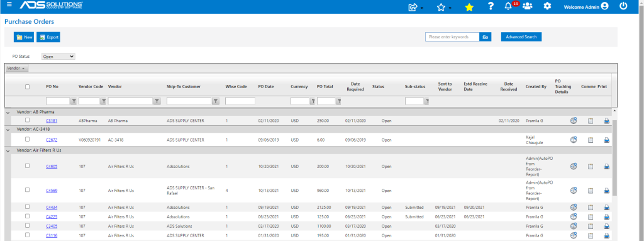The image size is (644, 241).
Task: Open notifications bell with 19 badge
Action: coord(508,6)
